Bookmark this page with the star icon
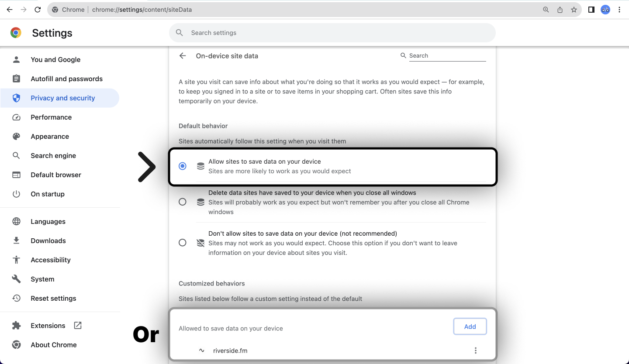The image size is (629, 364). (574, 10)
